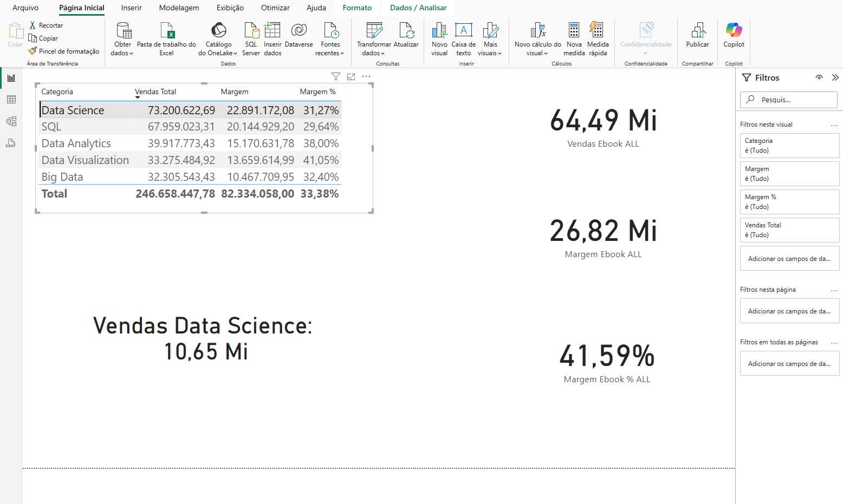Switch to table view in sidebar
The image size is (843, 504).
point(11,100)
